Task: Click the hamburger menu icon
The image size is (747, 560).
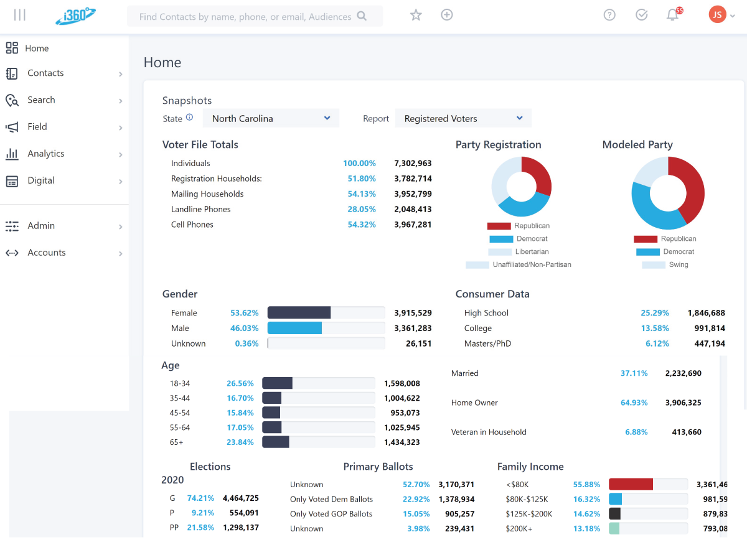Action: [20, 15]
